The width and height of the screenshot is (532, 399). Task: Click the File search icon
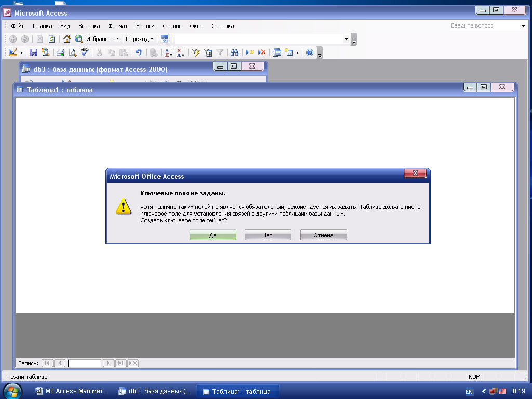coord(46,52)
